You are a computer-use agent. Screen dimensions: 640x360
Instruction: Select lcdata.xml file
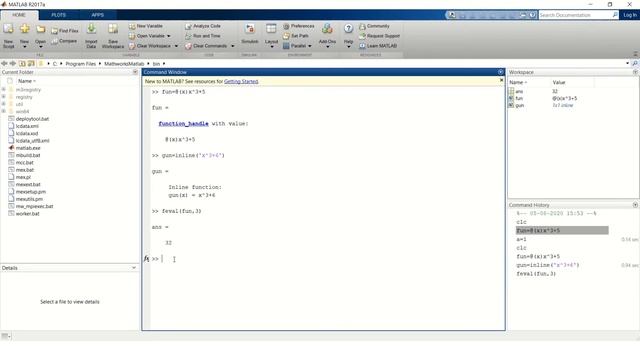click(x=27, y=127)
